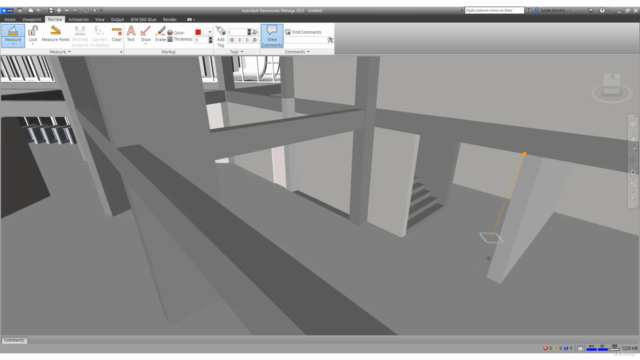Jump to the last tag
The width and height of the screenshot is (640, 360).
[255, 40]
